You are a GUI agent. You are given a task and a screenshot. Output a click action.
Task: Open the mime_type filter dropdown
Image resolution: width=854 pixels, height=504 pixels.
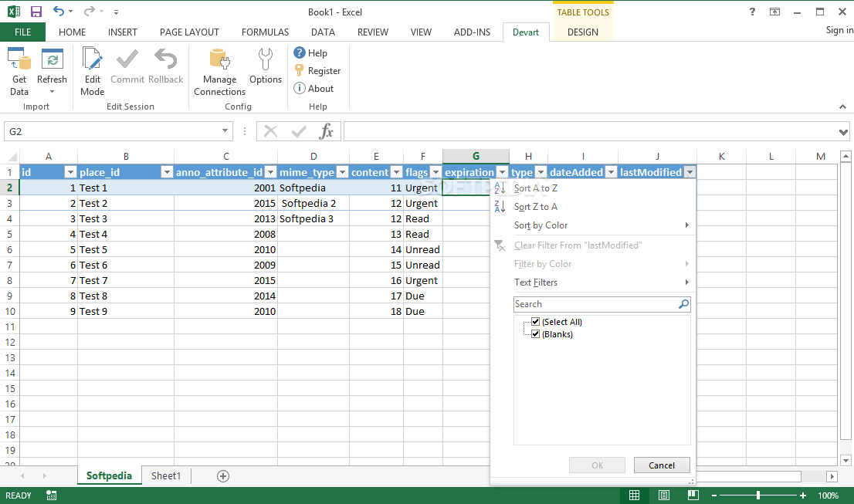point(342,173)
